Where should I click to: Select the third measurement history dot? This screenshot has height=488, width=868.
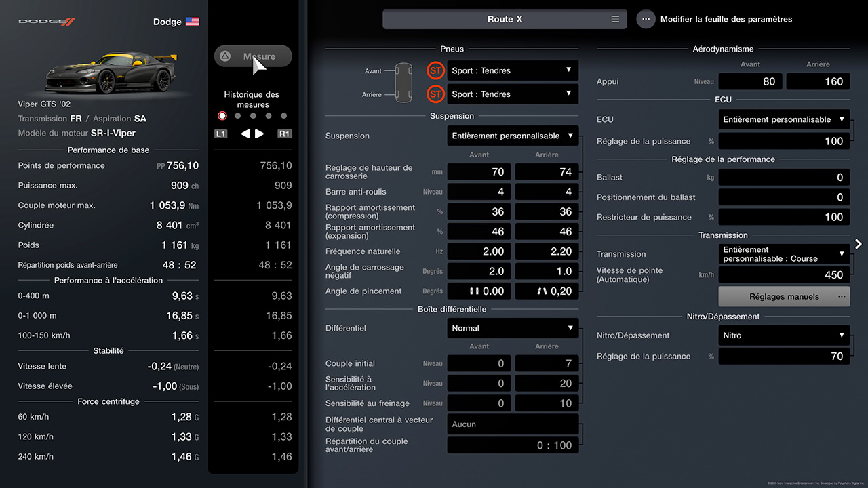[x=253, y=116]
